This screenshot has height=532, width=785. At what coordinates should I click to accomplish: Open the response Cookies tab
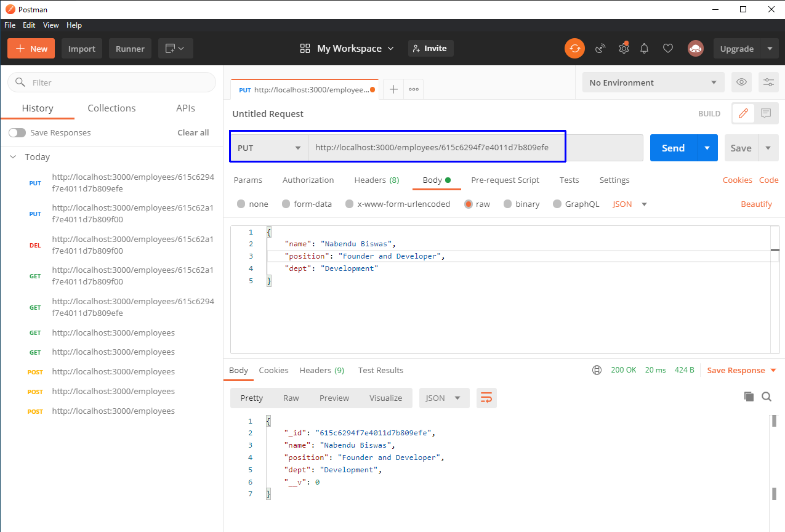click(273, 370)
